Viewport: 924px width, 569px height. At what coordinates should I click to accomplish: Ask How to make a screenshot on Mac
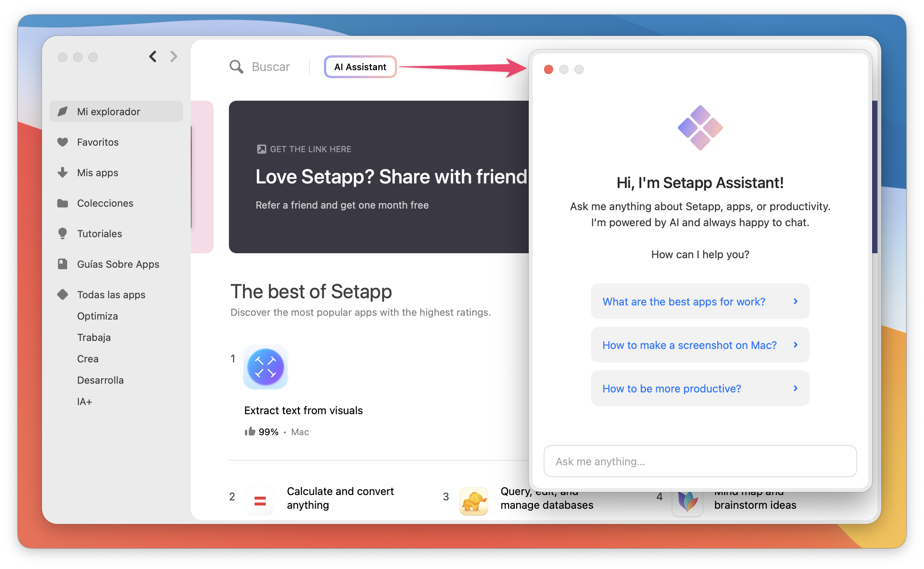(x=700, y=345)
